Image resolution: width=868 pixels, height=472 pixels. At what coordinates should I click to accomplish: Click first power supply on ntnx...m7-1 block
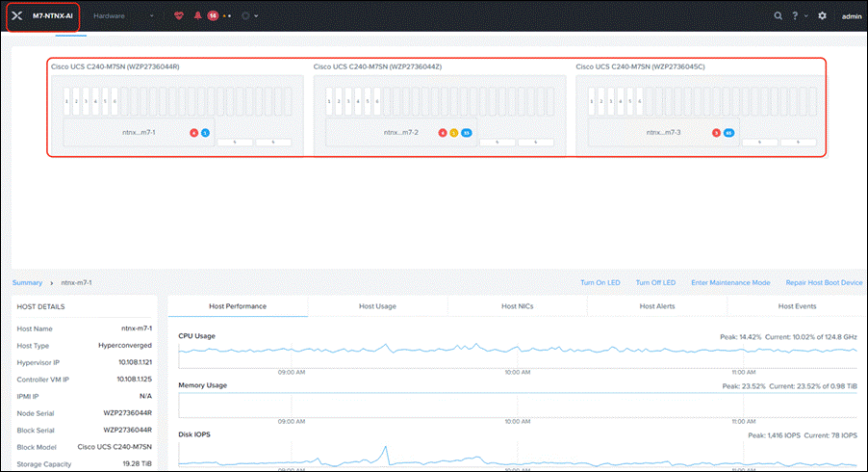click(235, 143)
